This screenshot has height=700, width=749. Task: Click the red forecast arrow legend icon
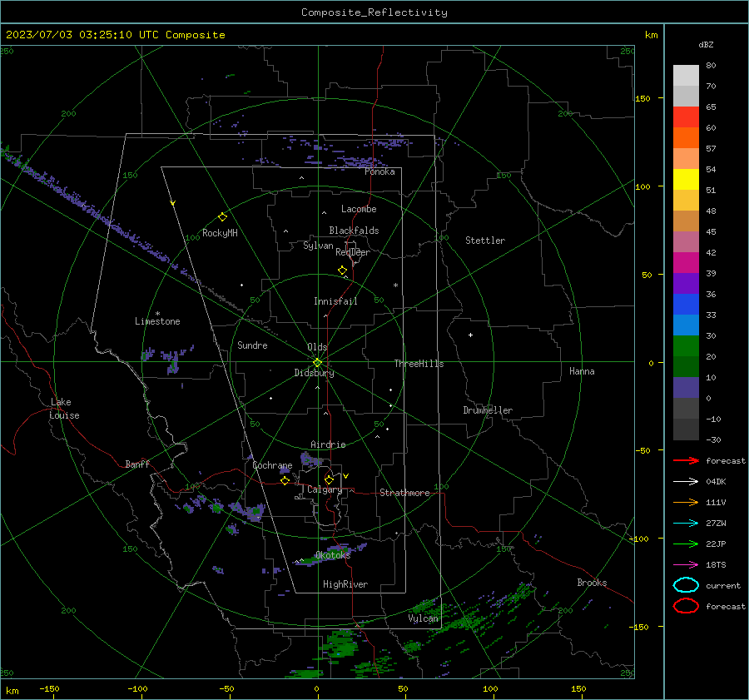click(686, 460)
